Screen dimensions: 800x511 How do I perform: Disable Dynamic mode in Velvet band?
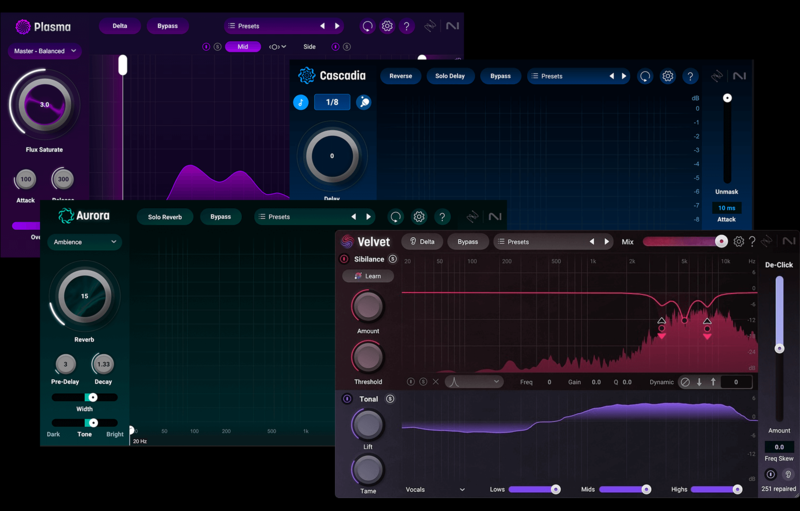click(686, 382)
